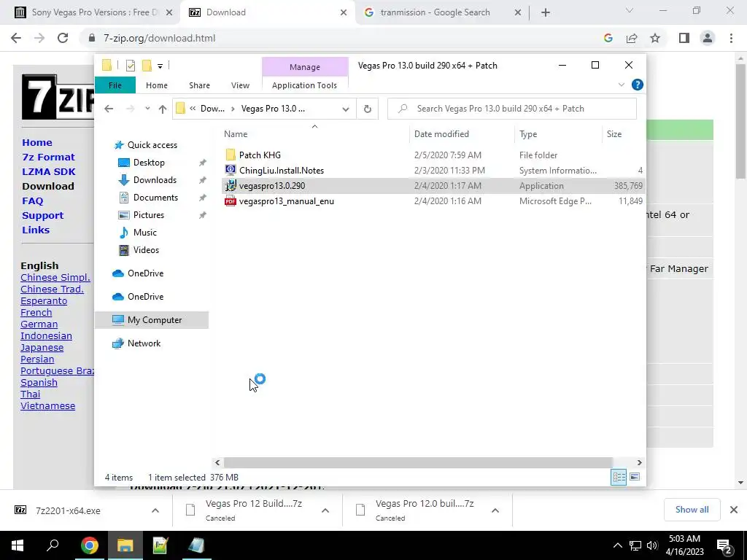Open the LZMA SDK link
This screenshot has height=560, width=747.
click(x=49, y=171)
